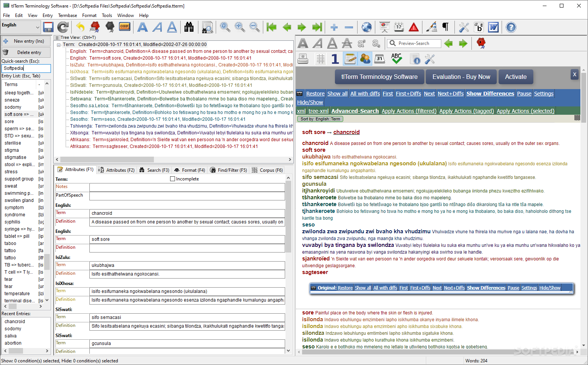This screenshot has height=365, width=588.
Task: Click the Activate button
Action: coord(516,77)
